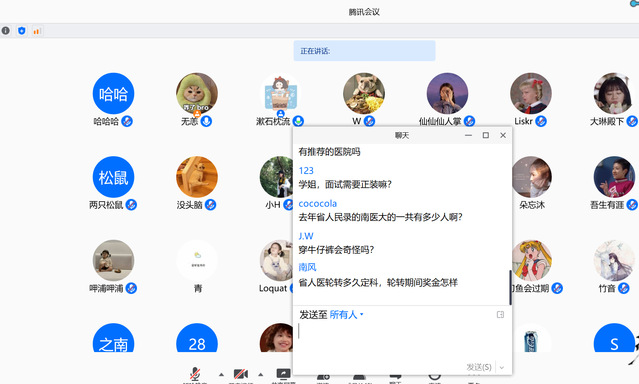Unmute the microphone in bottom toolbar
This screenshot has height=384, width=639.
(x=195, y=374)
